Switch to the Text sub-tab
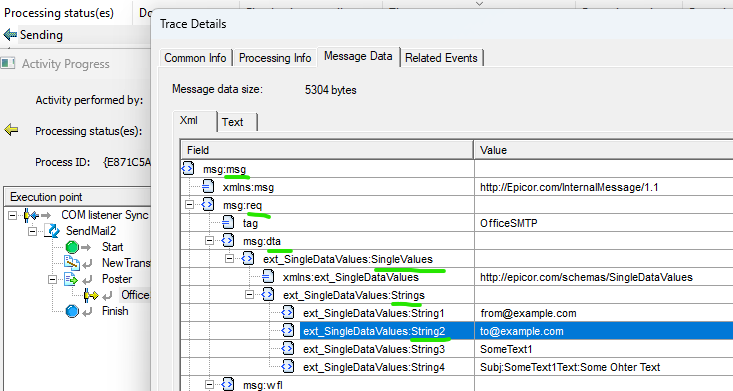The image size is (733, 391). 236,122
